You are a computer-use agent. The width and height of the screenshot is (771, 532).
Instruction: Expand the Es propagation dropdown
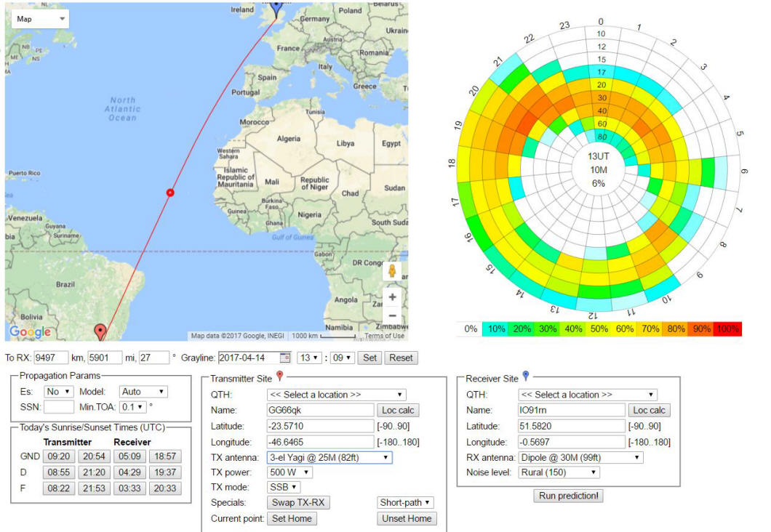pyautogui.click(x=58, y=392)
